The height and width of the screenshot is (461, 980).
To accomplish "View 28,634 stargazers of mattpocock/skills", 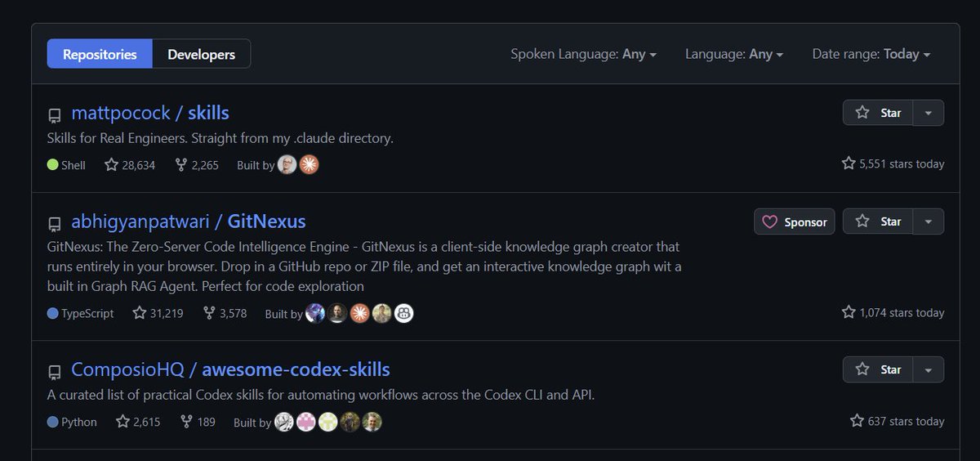I will [130, 164].
